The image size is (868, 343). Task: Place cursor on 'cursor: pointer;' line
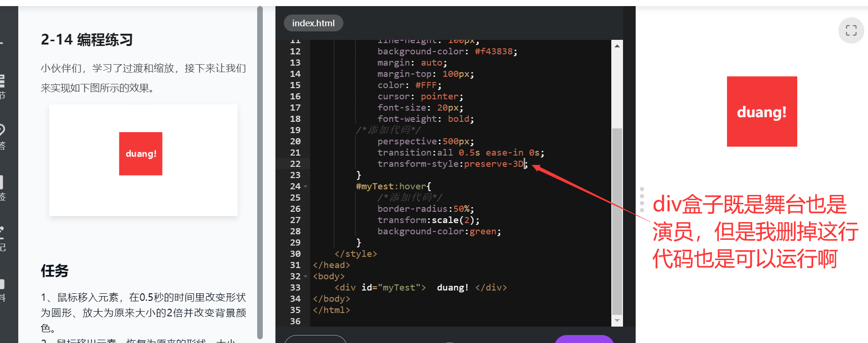[420, 97]
